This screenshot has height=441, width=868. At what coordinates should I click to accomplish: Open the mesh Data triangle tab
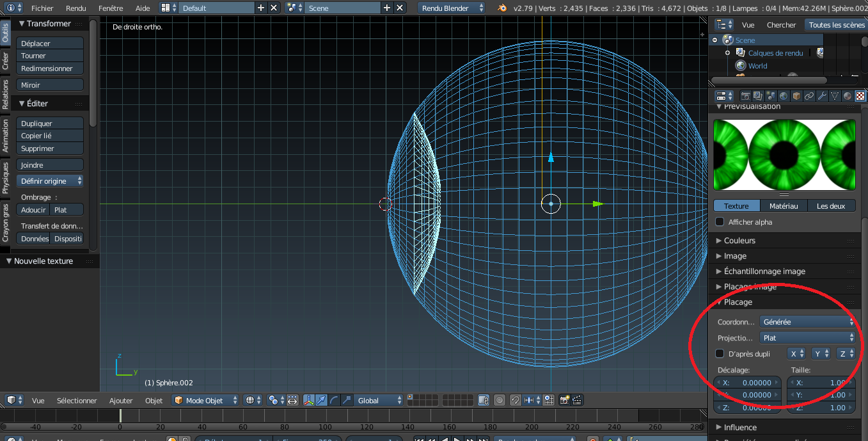pos(835,96)
